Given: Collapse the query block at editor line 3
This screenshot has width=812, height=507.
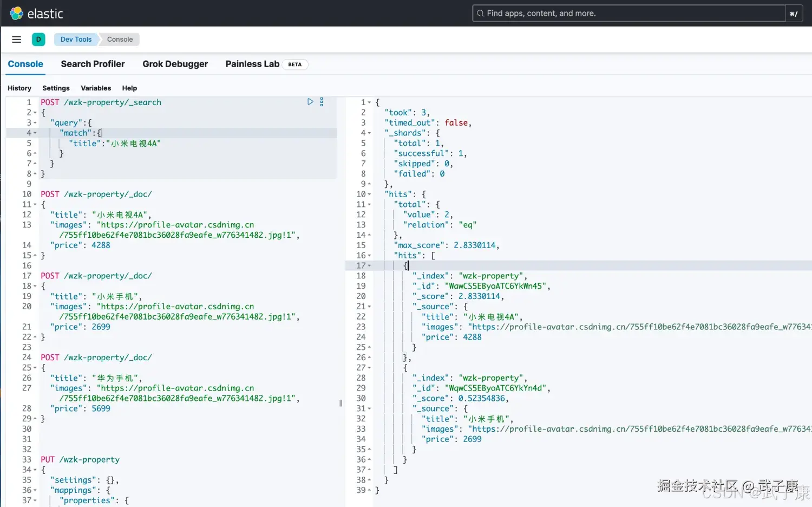Looking at the screenshot, I should coord(36,123).
